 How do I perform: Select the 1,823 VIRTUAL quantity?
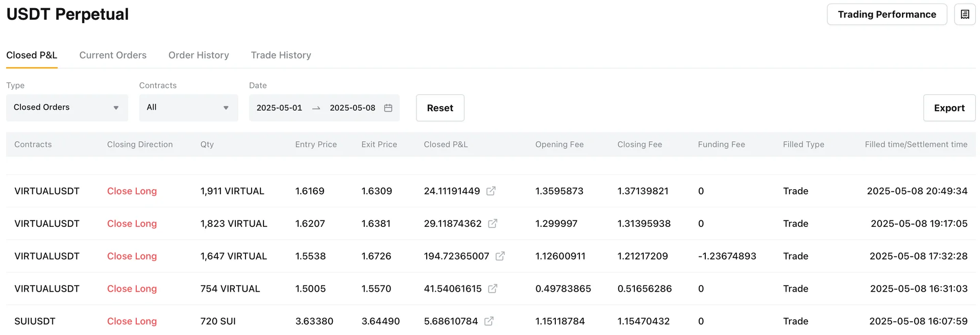(234, 223)
